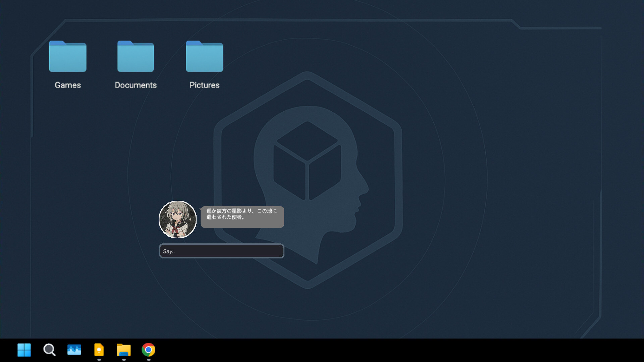This screenshot has width=644, height=362.
Task: Open the notes app from the taskbar
Action: 99,350
